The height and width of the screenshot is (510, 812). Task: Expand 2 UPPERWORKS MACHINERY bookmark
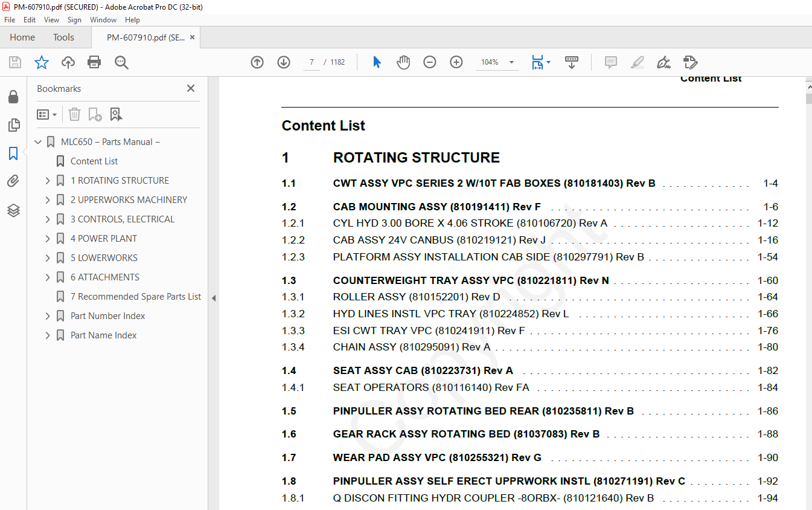48,200
